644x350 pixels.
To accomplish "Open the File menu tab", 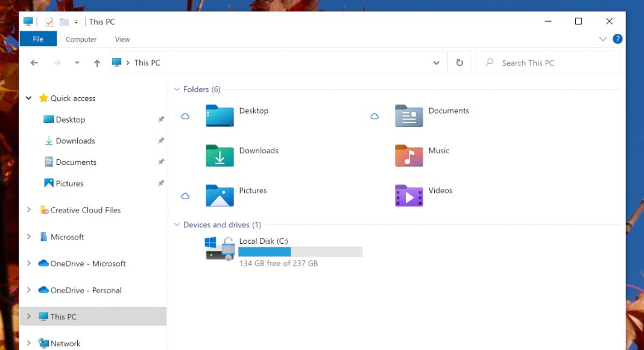I will [x=38, y=39].
